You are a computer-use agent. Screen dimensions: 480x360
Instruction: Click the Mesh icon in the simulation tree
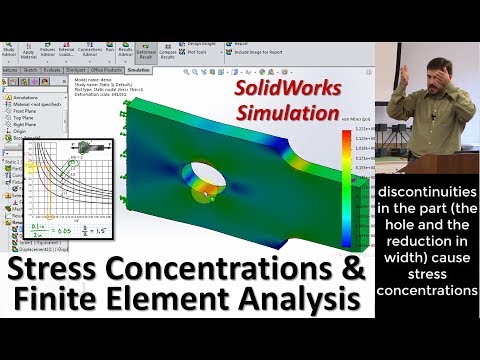(x=8, y=208)
